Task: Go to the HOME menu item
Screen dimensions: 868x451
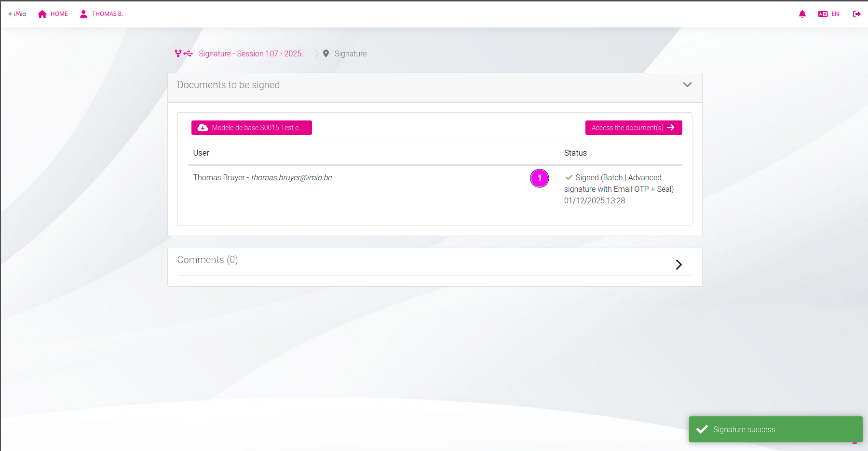Action: point(59,14)
